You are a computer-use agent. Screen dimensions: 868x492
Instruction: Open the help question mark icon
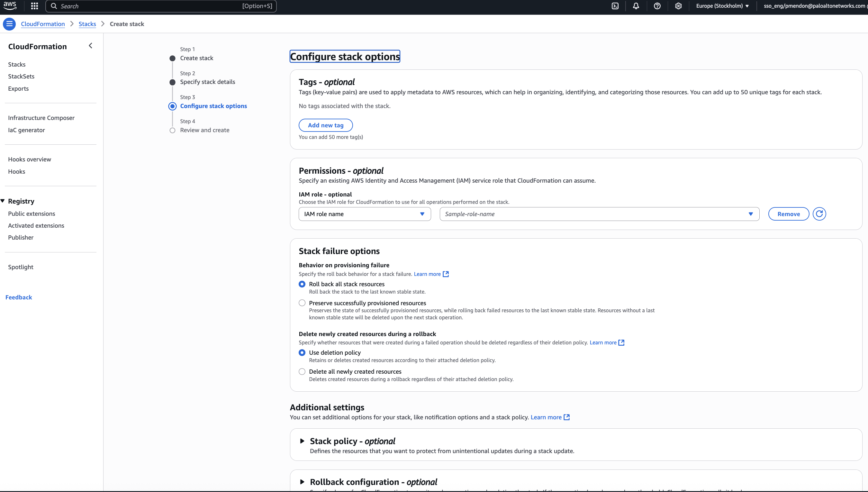coord(657,6)
